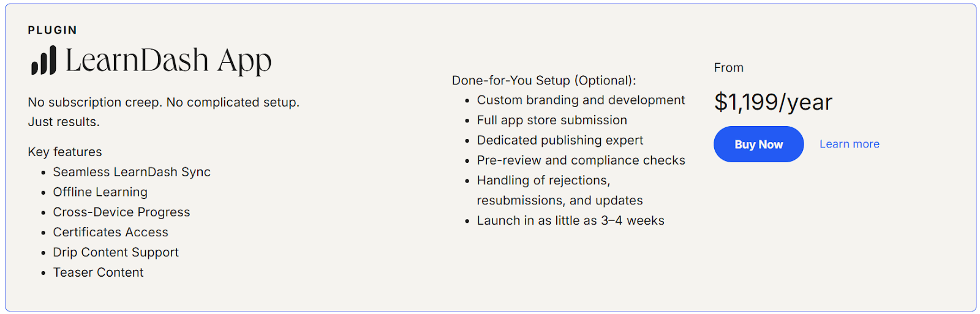Viewport: 980px width, 314px height.
Task: Click the Done-for-You Setup (Optional) heading
Action: click(x=544, y=81)
